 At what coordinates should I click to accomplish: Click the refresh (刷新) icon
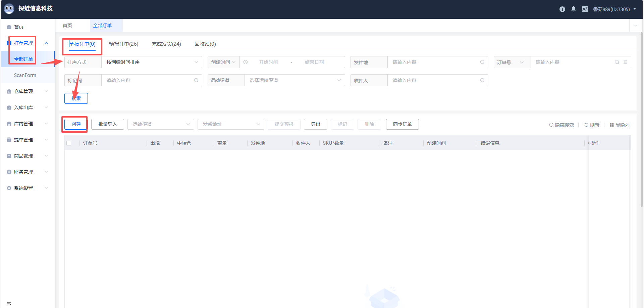(x=586, y=125)
